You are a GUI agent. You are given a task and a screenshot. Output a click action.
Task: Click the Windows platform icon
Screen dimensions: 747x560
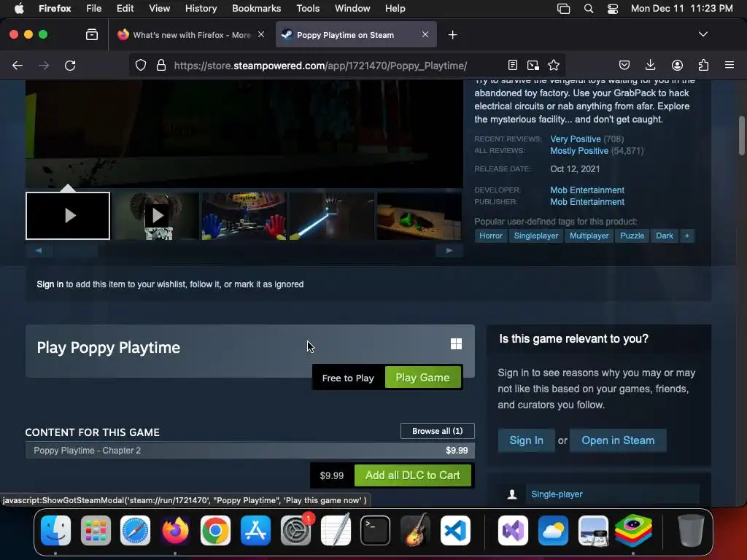[456, 344]
